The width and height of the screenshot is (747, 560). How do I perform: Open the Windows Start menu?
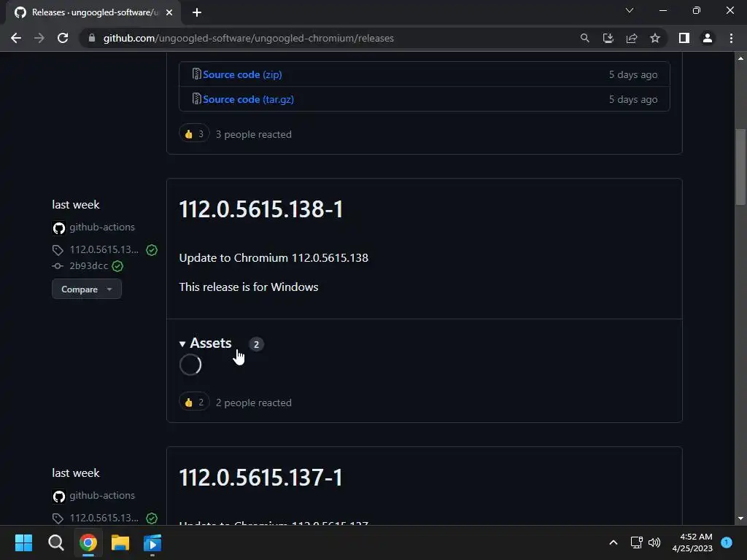(x=23, y=542)
